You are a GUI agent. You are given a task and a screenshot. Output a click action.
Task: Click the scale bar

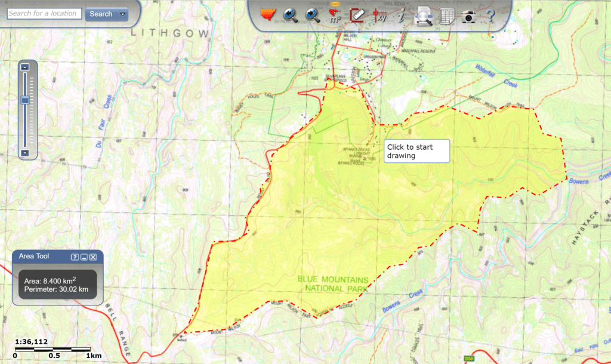click(x=53, y=349)
